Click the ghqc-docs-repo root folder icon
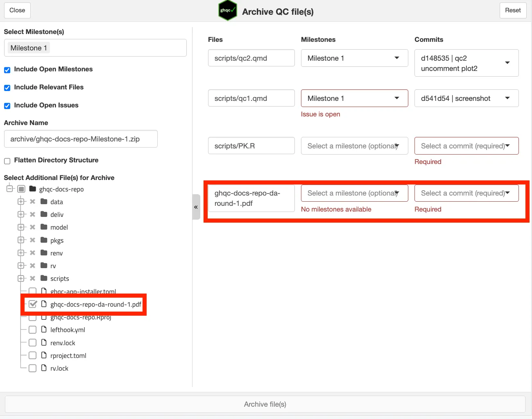Screen dimensions: 532x419 [x=33, y=189]
